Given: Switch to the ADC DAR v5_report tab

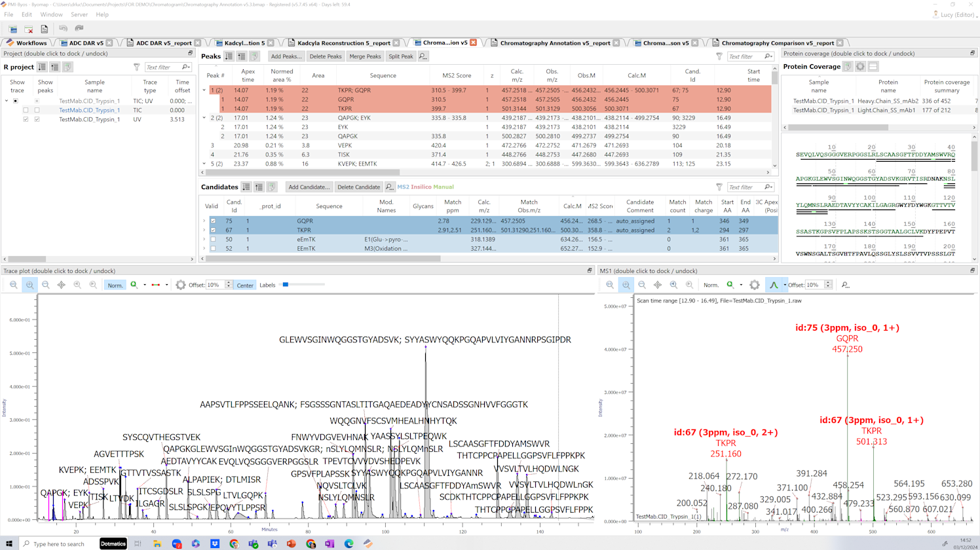Looking at the screenshot, I should (163, 43).
